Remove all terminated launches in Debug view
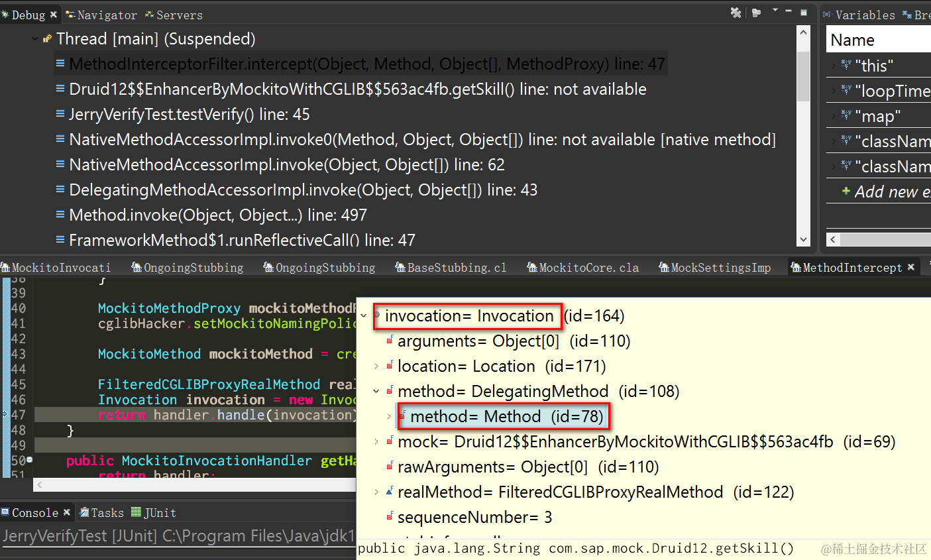 pos(736,12)
